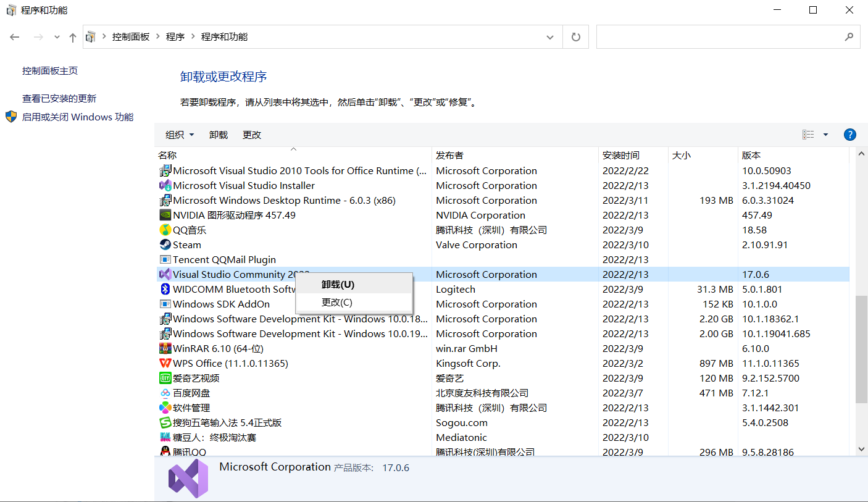The image size is (868, 502).
Task: Click the Windows 10.0.18 Development Kit icon
Action: (165, 319)
